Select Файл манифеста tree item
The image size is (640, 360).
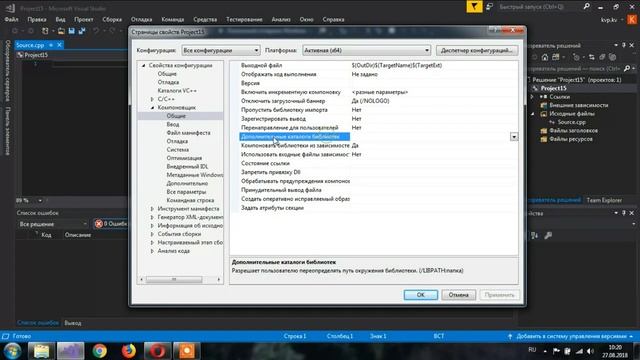[188, 133]
